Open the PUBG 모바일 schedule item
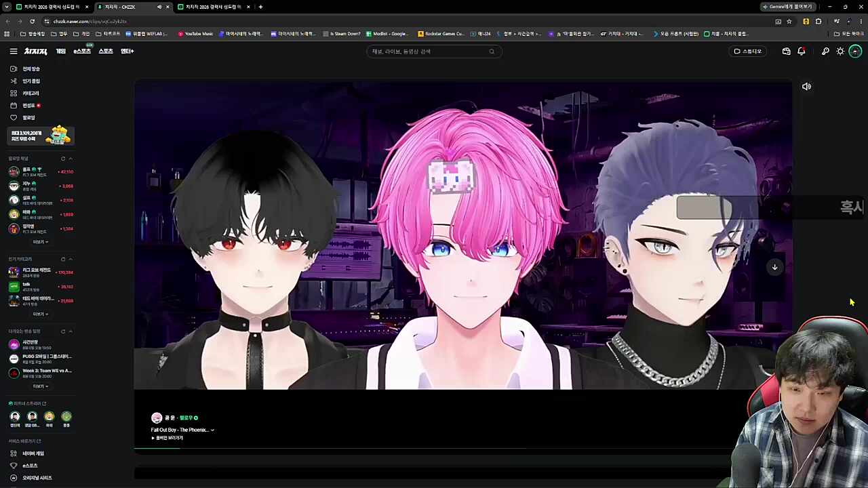This screenshot has height=488, width=868. [41, 359]
